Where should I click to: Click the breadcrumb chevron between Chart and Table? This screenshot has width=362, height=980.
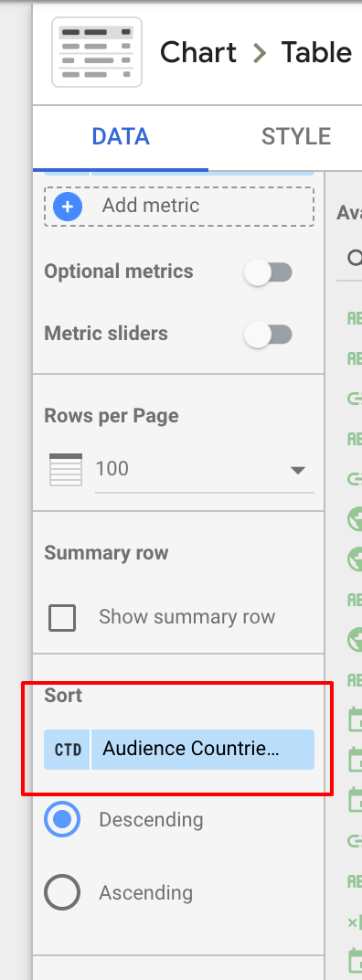tap(259, 52)
